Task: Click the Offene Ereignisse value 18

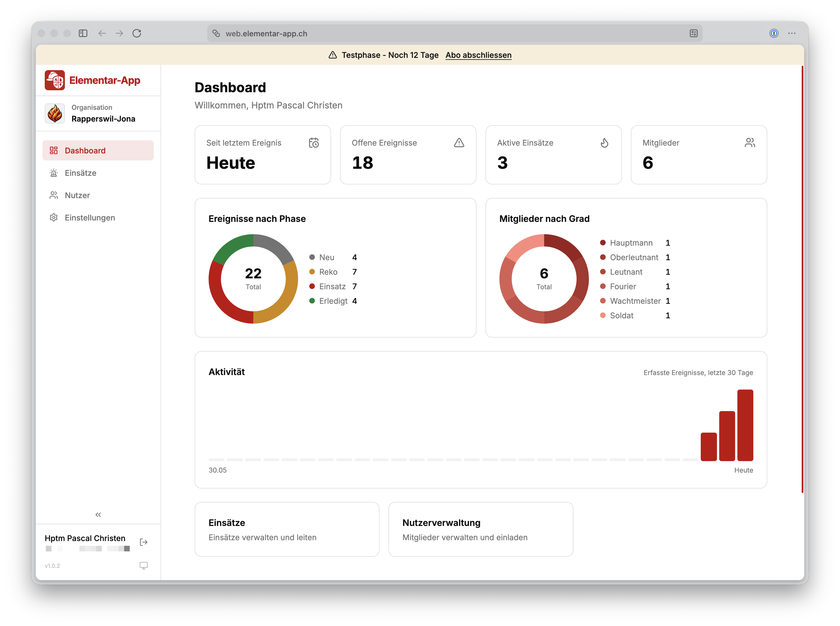Action: coord(362,163)
